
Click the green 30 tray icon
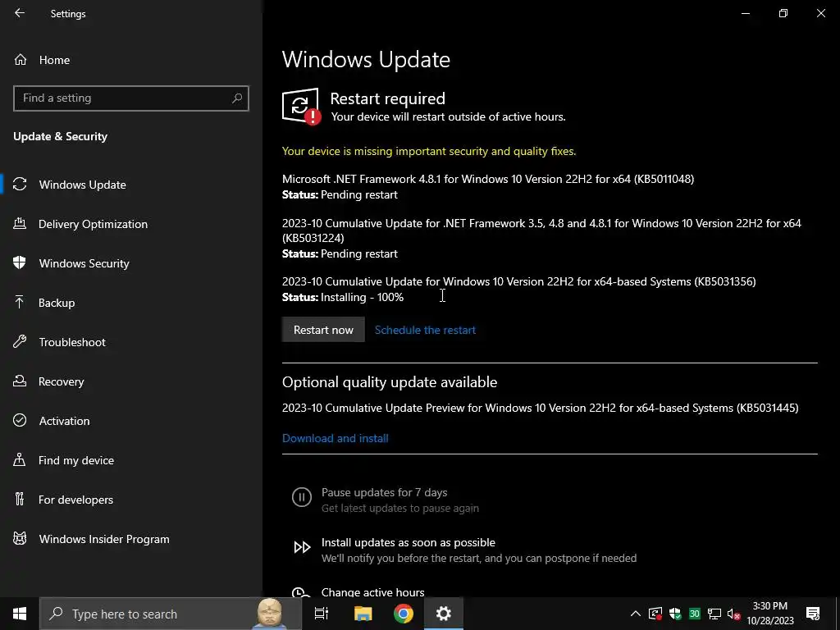694,614
